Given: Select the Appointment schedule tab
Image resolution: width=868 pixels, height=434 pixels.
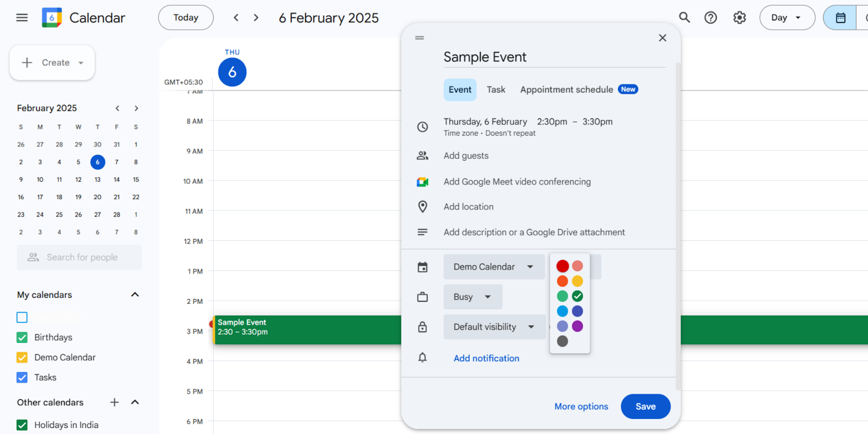Looking at the screenshot, I should [x=579, y=90].
